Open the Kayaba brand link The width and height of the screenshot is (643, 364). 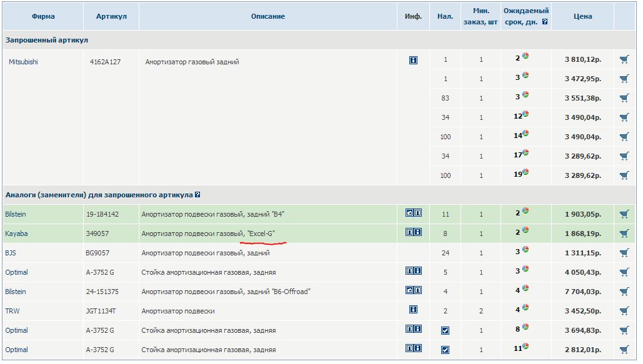coord(16,234)
